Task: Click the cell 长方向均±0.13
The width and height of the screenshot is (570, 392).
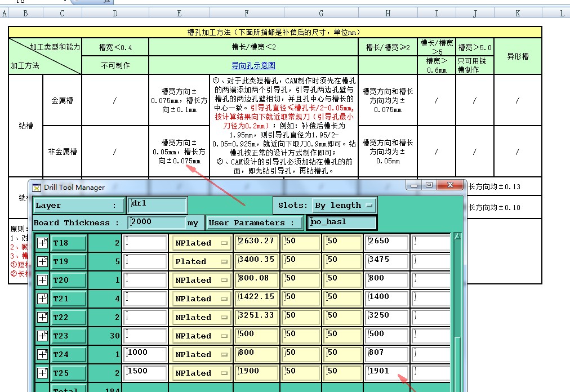Action: (x=495, y=186)
